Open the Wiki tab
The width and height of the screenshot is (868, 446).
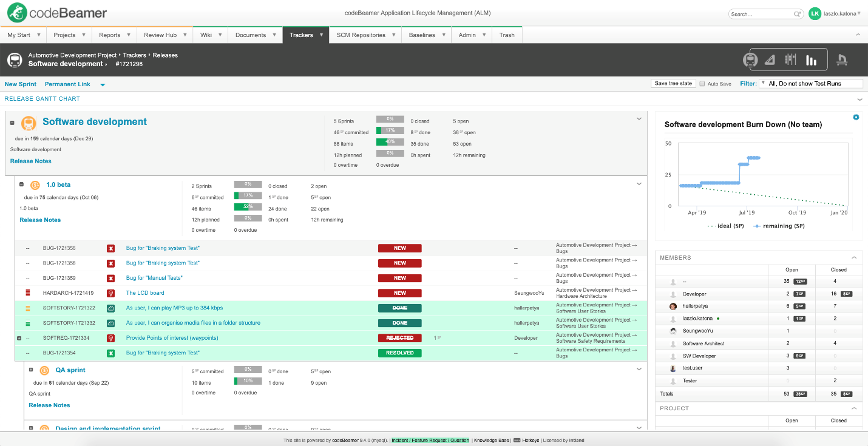(x=211, y=35)
